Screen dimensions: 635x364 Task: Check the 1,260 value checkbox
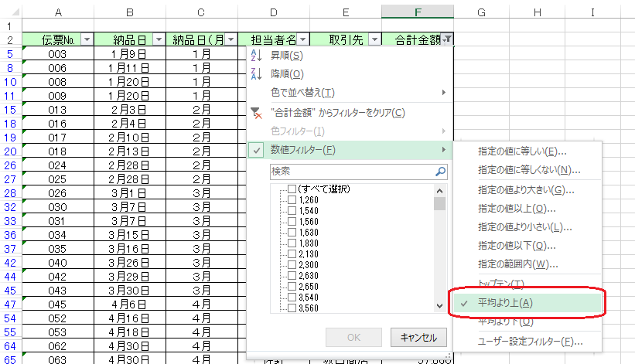pyautogui.click(x=292, y=200)
